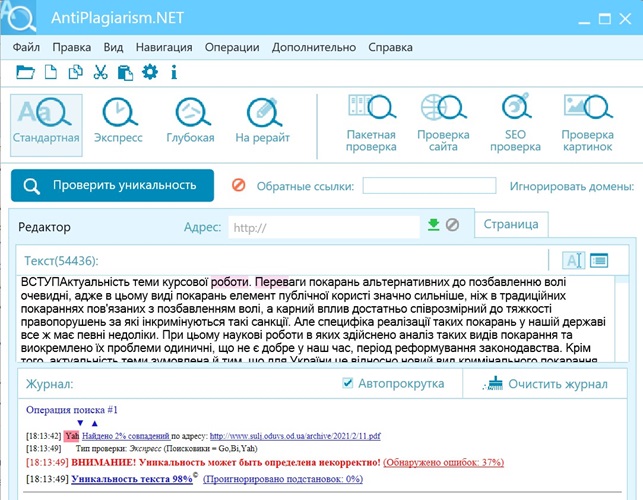Open the Справка menu

pyautogui.click(x=390, y=47)
